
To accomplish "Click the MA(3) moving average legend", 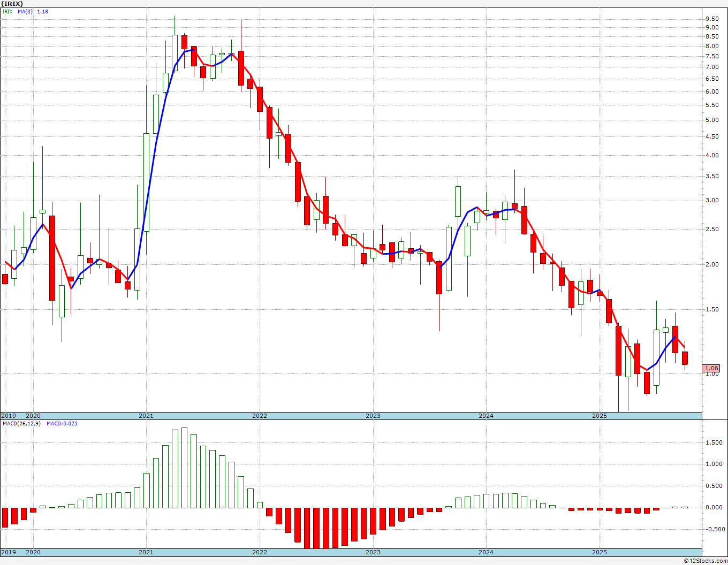I will tap(25, 11).
